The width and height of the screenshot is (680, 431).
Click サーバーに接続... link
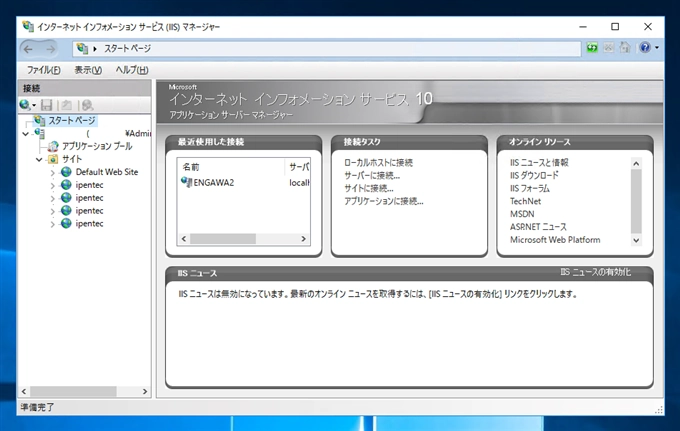click(x=372, y=176)
